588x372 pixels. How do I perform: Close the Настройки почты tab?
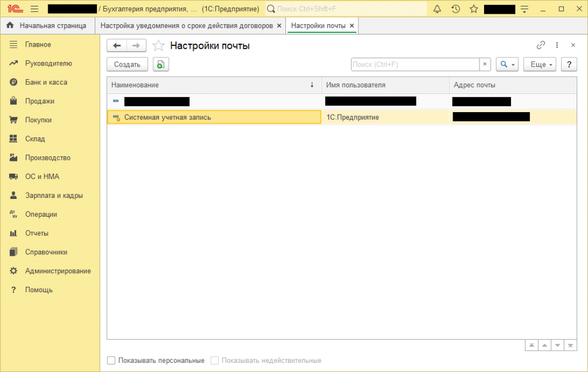[x=352, y=25]
